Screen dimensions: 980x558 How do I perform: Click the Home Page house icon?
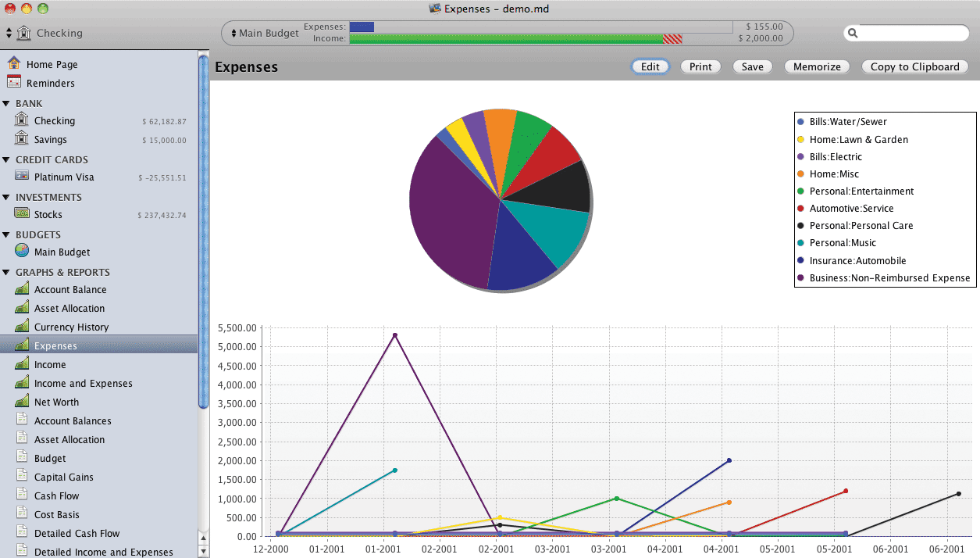pyautogui.click(x=14, y=63)
